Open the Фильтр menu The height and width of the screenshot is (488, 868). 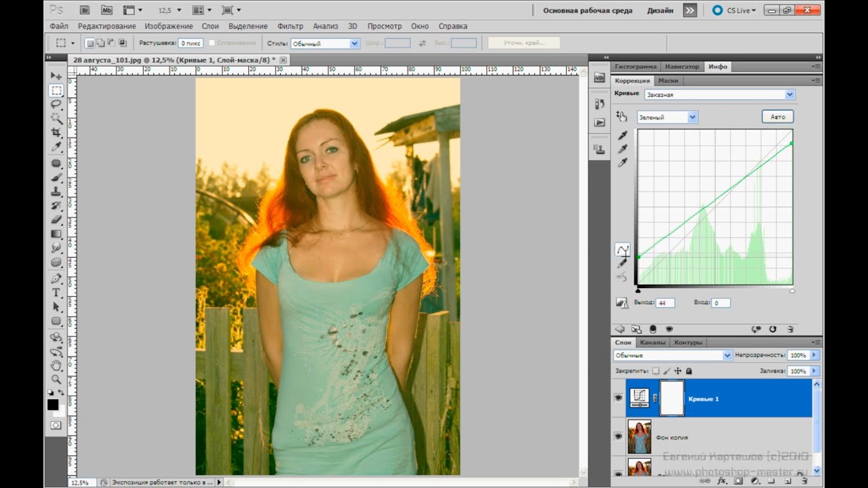click(290, 26)
